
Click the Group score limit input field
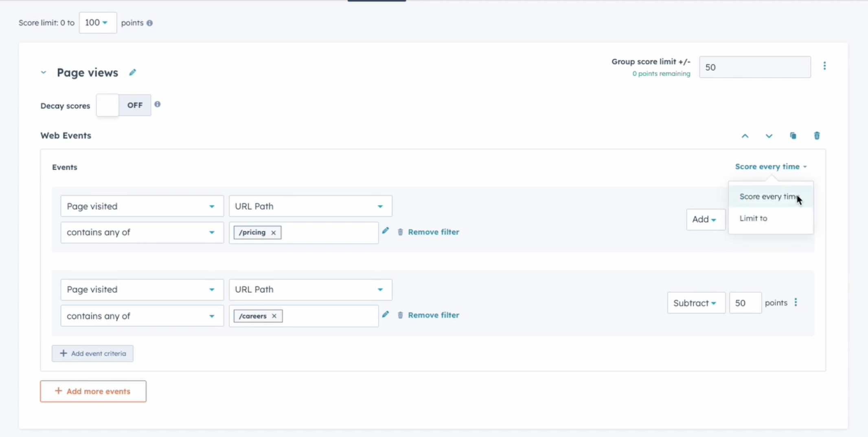(754, 67)
